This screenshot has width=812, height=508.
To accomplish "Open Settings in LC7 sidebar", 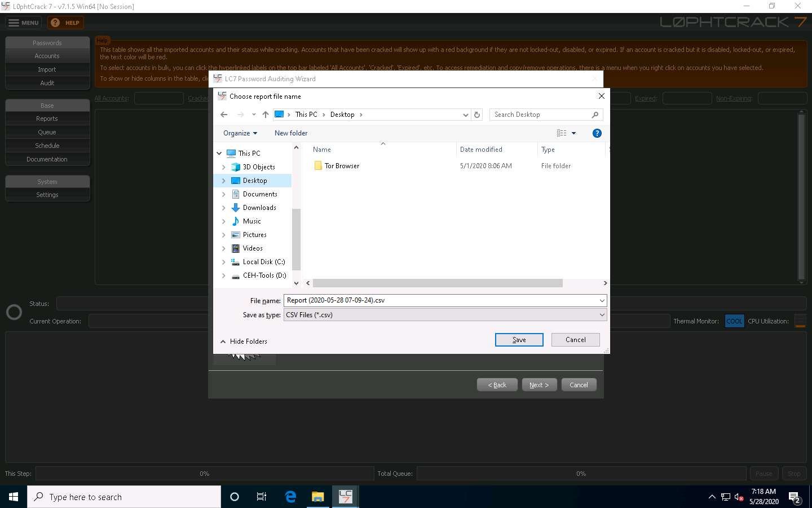I will [x=47, y=195].
